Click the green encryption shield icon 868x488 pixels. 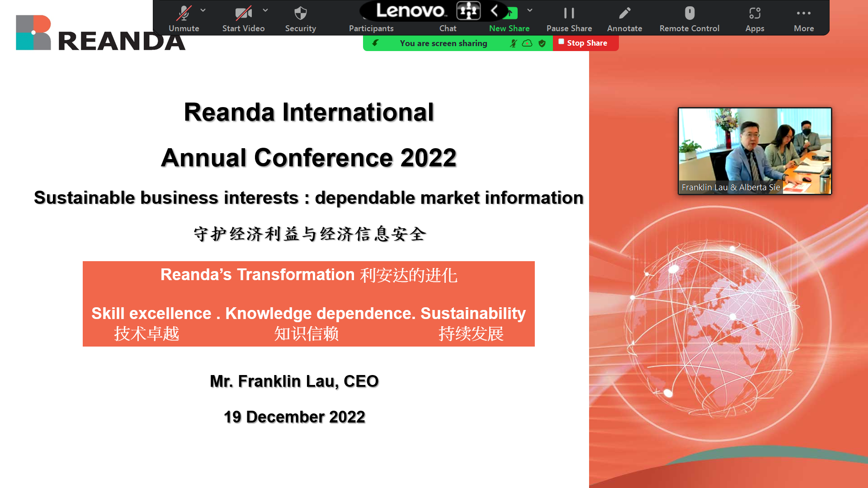(x=542, y=43)
